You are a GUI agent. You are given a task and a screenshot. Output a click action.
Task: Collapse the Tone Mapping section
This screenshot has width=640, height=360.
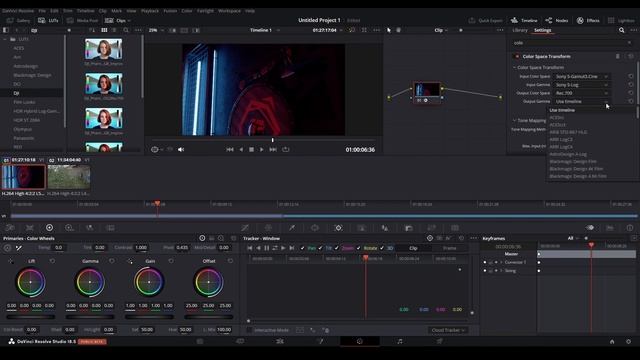(514, 120)
